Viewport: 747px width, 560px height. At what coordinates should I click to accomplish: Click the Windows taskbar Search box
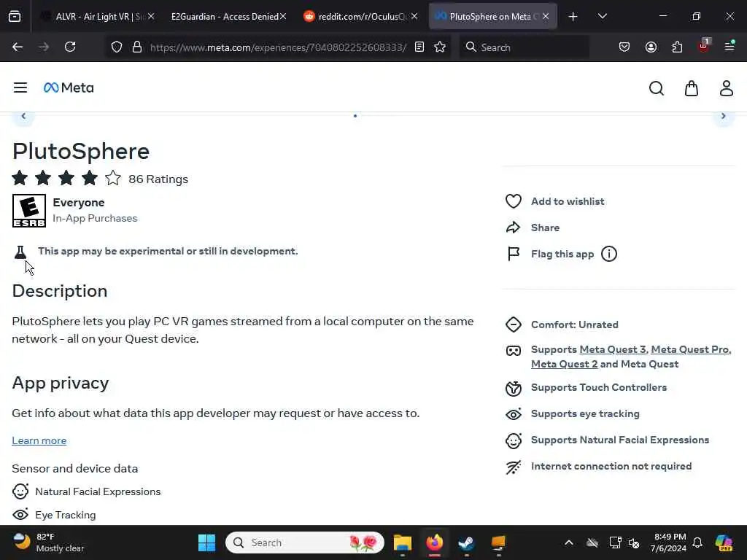click(305, 542)
